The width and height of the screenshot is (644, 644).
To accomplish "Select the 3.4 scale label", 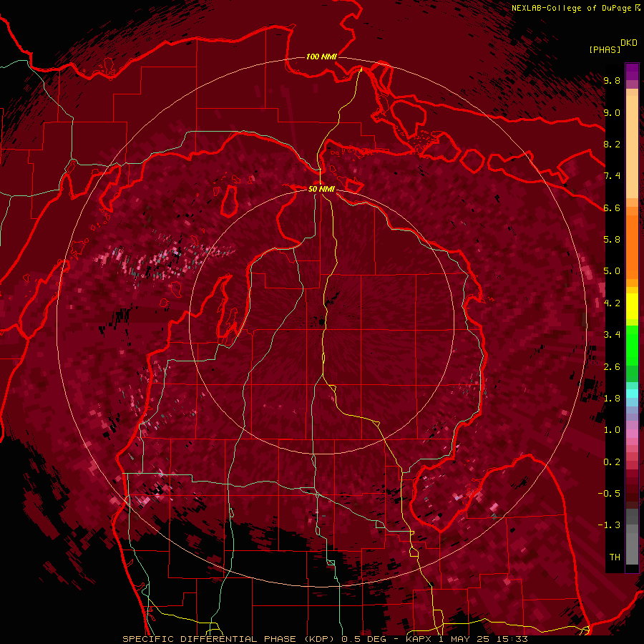I will pyautogui.click(x=612, y=335).
